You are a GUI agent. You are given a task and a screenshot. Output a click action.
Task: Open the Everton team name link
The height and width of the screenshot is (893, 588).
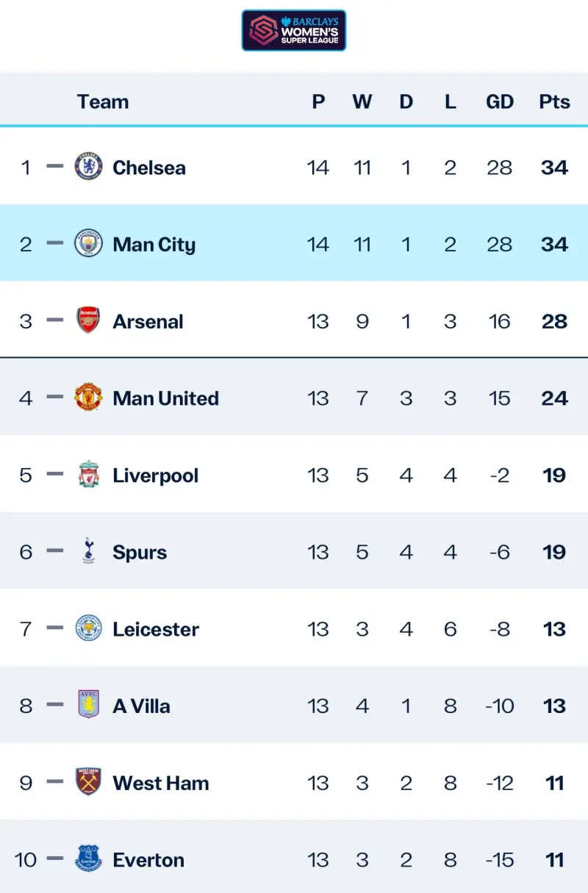(x=148, y=860)
